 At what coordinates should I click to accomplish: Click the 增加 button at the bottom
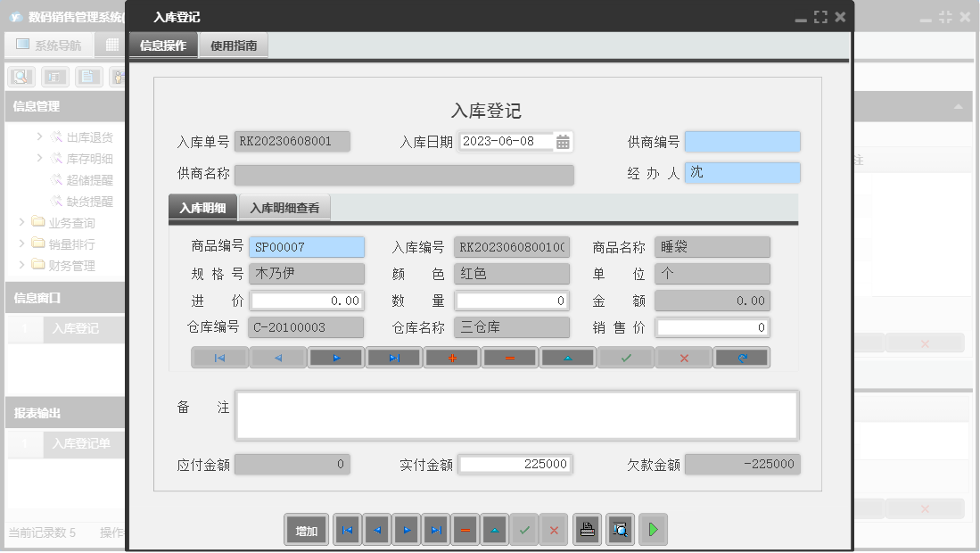click(306, 529)
